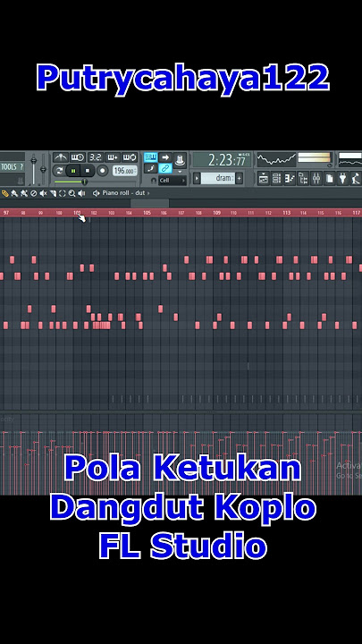362x644 pixels.
Task: Toggle auto scrolling arrow button
Action: (x=165, y=157)
